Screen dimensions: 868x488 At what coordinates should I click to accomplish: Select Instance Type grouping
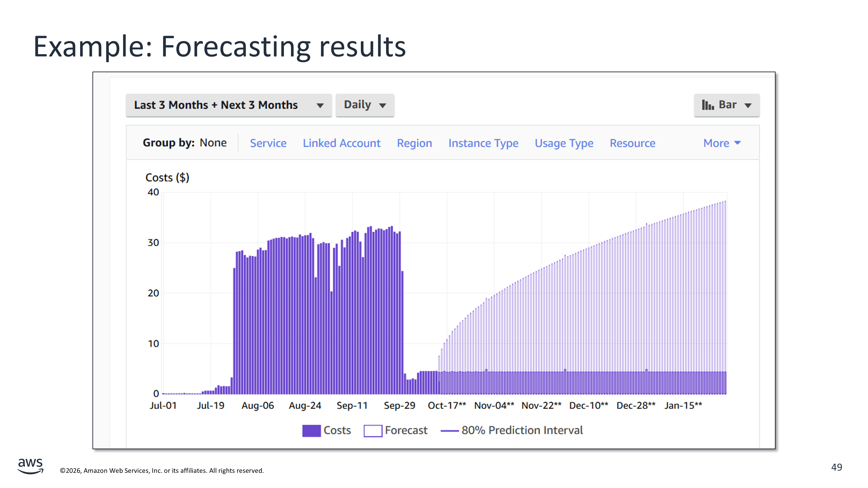click(x=483, y=143)
